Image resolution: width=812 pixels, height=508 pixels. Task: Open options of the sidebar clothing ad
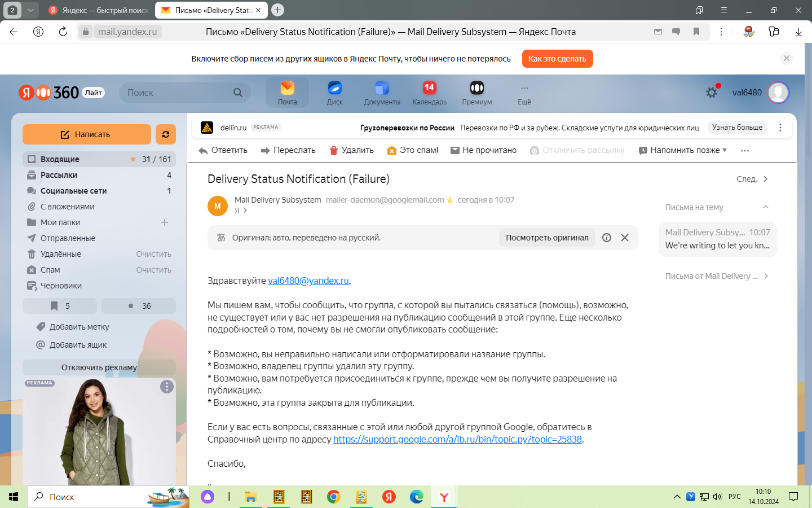click(x=166, y=387)
